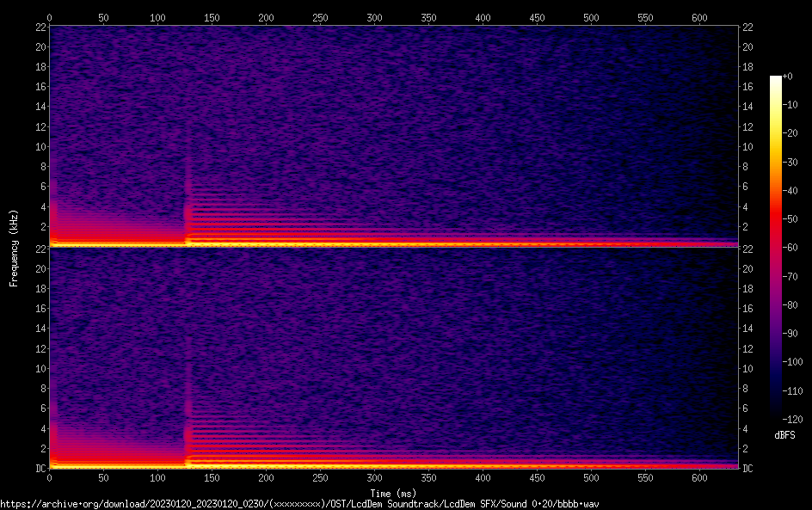Viewport: 812px width, 510px height.
Task: Click the 0 ms tick on top time axis
Action: tap(50, 16)
